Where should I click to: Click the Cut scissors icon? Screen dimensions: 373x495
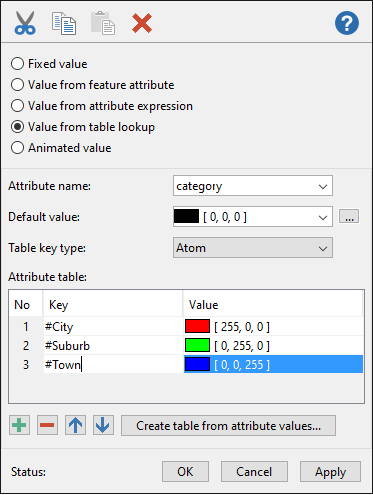click(x=25, y=23)
